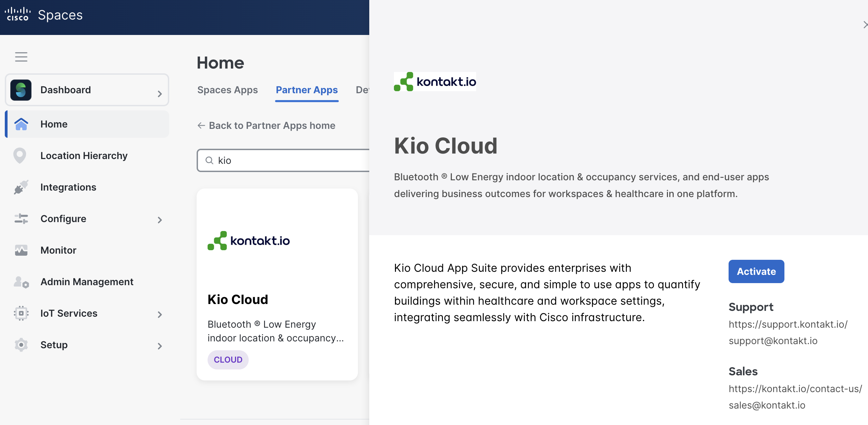Image resolution: width=868 pixels, height=425 pixels.
Task: Open Home via house icon
Action: pos(21,124)
